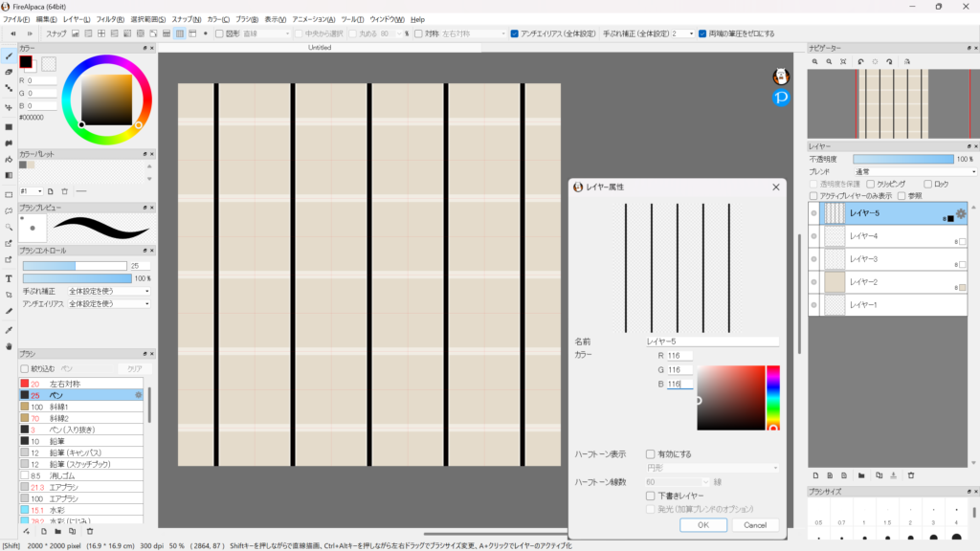This screenshot has width=980, height=551.
Task: Click OK in layer properties dialog
Action: 703,524
